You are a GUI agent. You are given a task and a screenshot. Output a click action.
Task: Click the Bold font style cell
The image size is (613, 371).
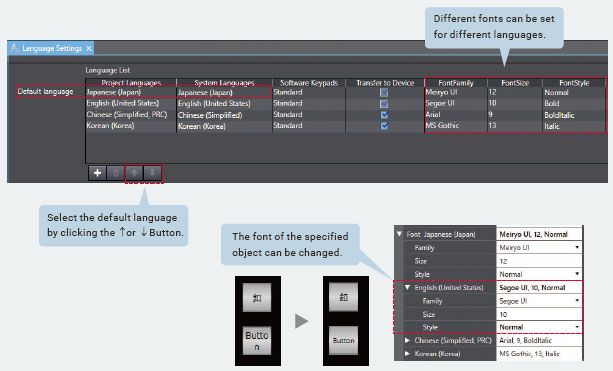click(574, 104)
